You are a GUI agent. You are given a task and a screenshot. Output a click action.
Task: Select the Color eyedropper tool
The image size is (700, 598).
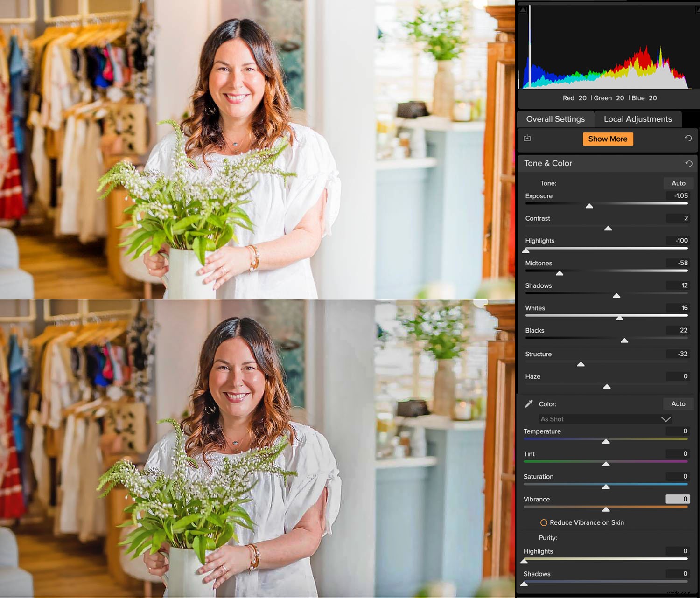(530, 404)
